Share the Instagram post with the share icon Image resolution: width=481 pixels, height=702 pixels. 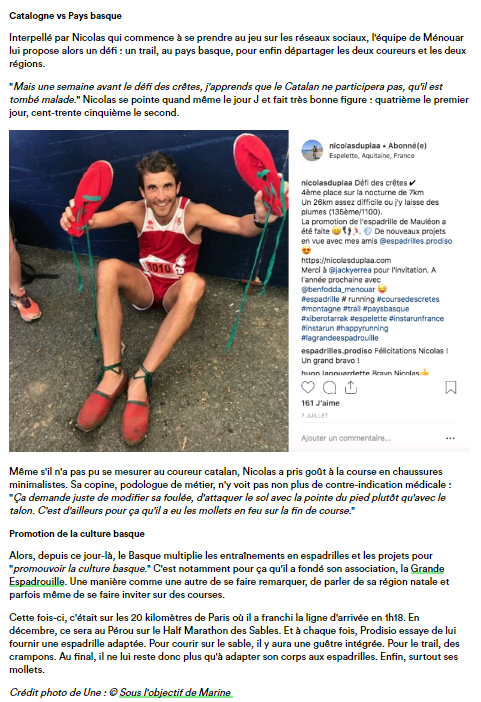coord(351,387)
